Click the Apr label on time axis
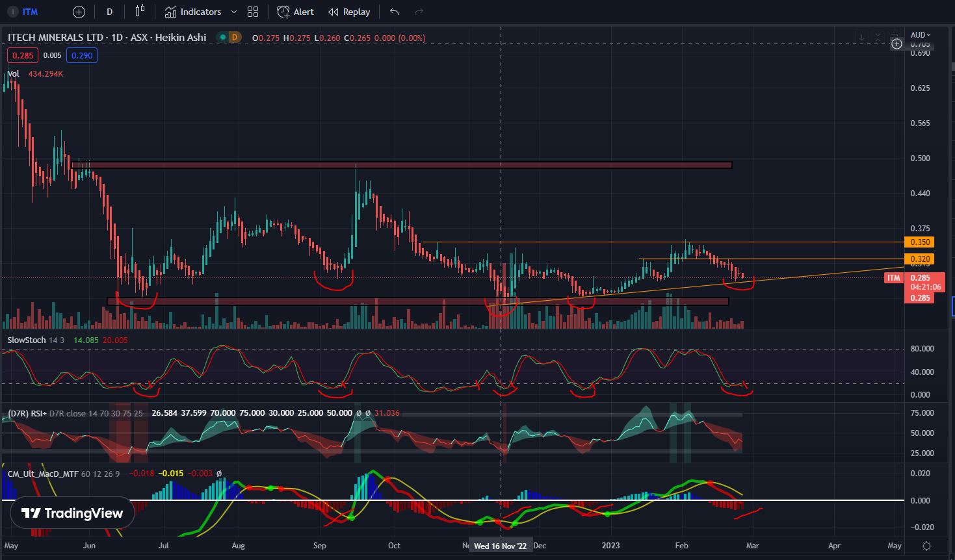 pos(834,546)
